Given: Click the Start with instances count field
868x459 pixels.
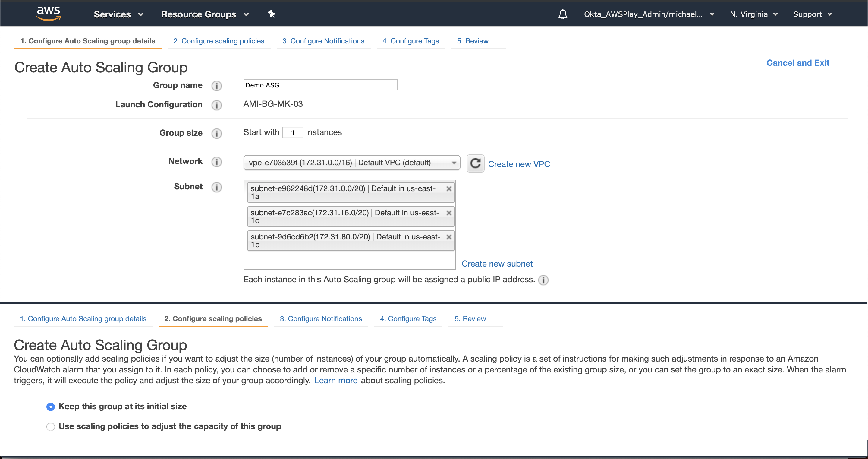Looking at the screenshot, I should pos(292,132).
